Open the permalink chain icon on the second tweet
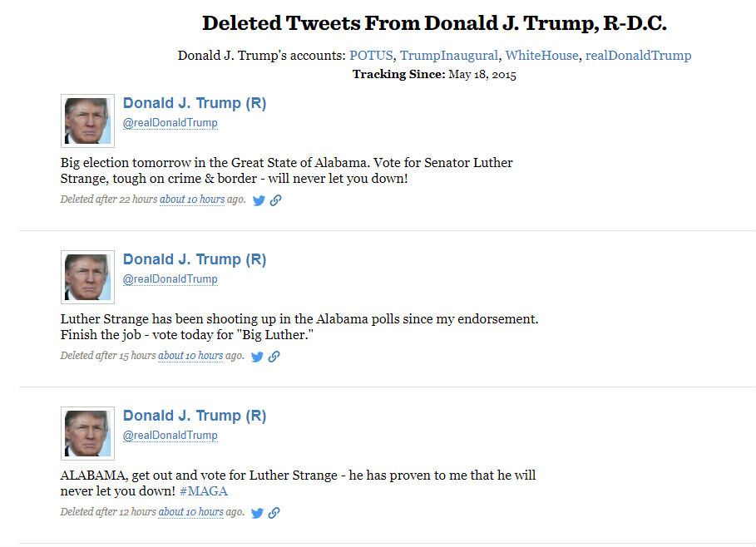The width and height of the screenshot is (756, 547). pos(275,356)
